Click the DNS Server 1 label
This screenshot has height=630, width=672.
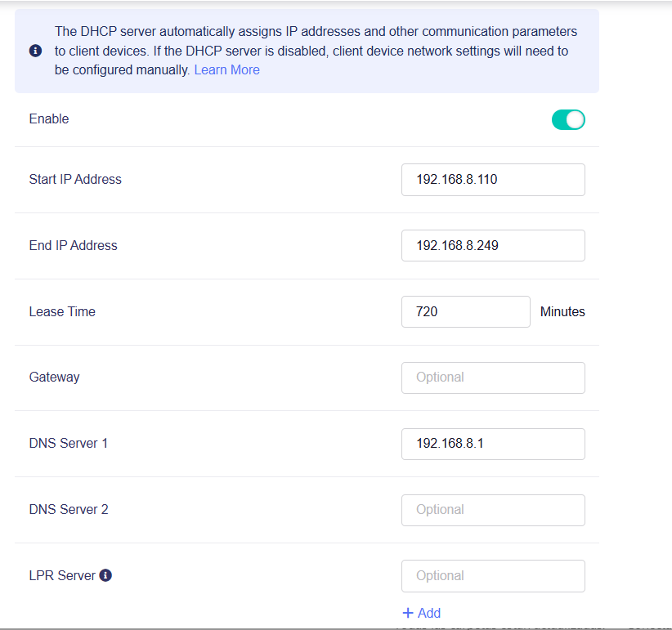point(69,444)
